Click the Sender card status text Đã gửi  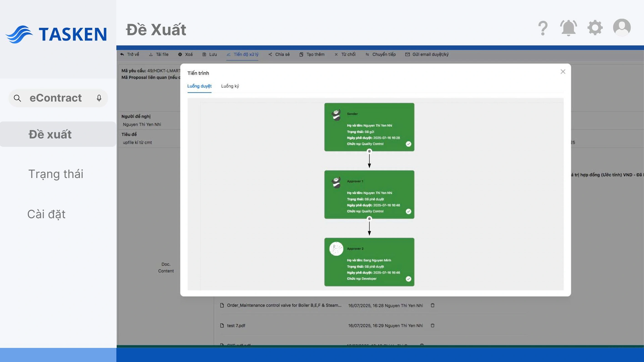[x=369, y=132]
